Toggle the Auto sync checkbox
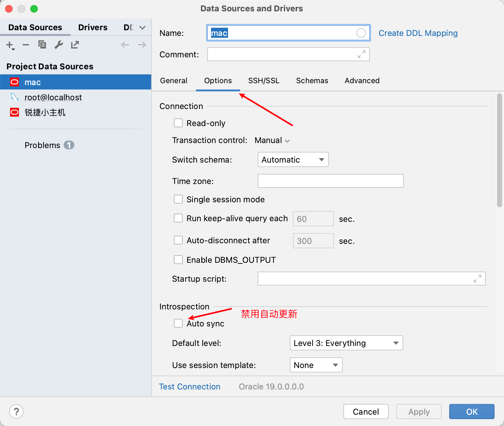 tap(178, 323)
